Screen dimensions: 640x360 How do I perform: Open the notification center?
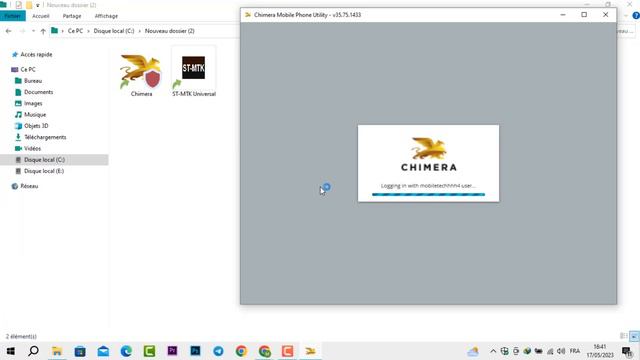coord(627,351)
